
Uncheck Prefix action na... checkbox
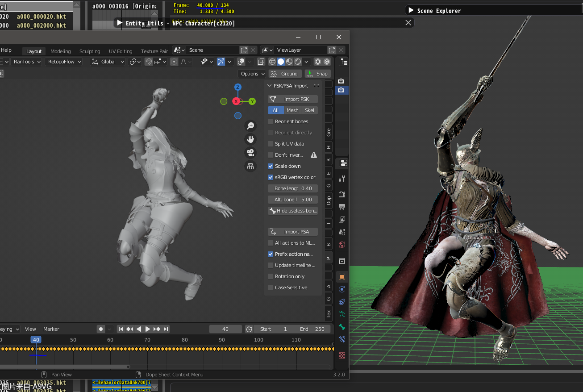(x=271, y=254)
